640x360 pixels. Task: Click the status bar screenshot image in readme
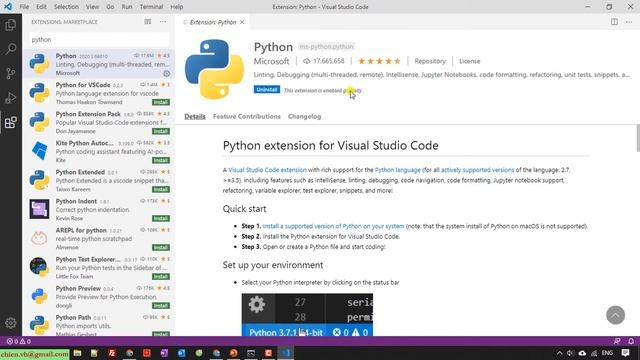[307, 315]
